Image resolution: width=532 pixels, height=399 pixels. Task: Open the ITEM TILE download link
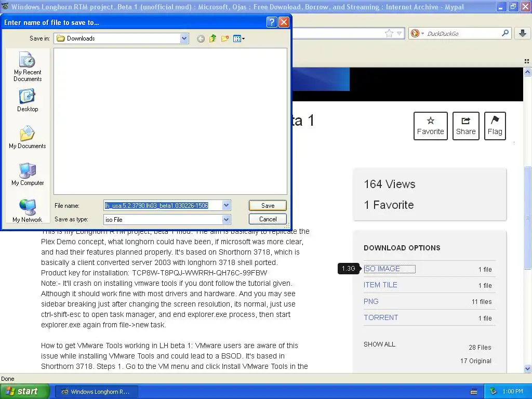380,285
